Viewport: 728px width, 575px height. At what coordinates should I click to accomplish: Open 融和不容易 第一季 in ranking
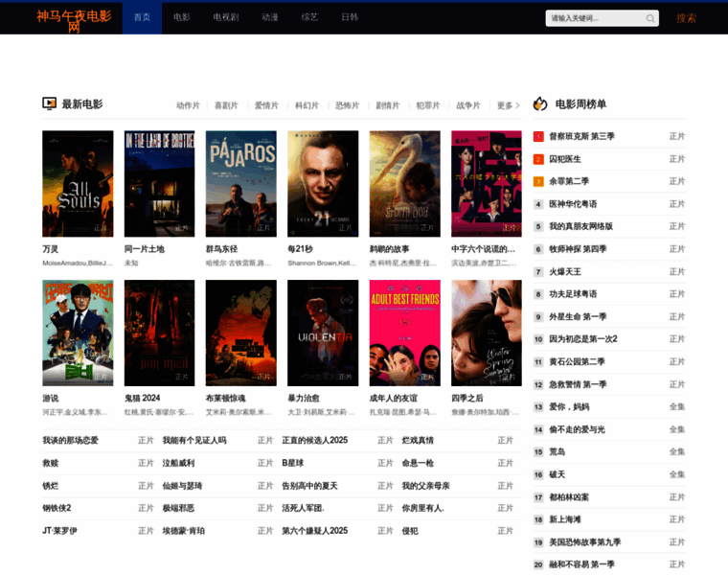pyautogui.click(x=581, y=564)
